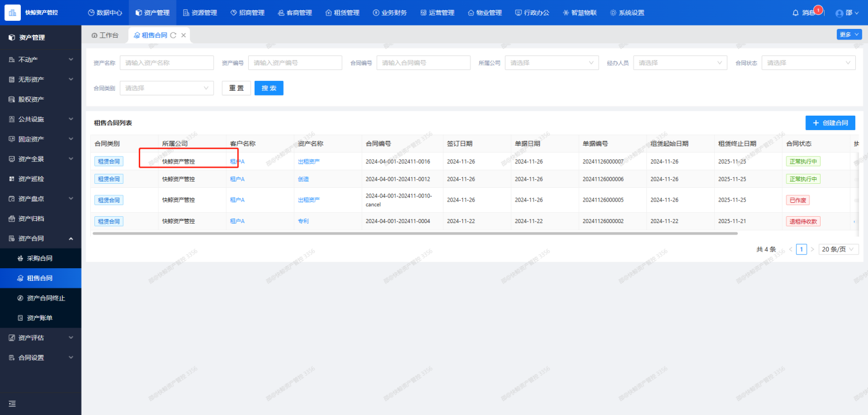Open the 行政办公 menu
The height and width of the screenshot is (415, 868).
532,13
